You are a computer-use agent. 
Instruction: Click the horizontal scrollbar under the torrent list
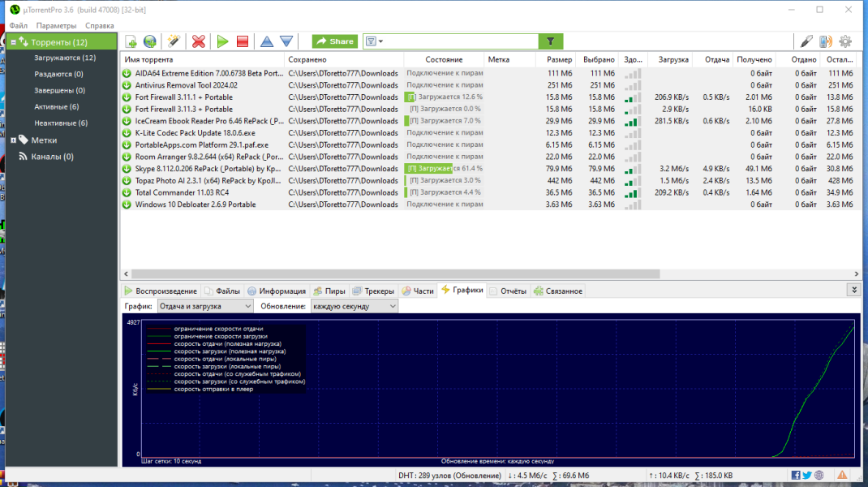(x=395, y=274)
